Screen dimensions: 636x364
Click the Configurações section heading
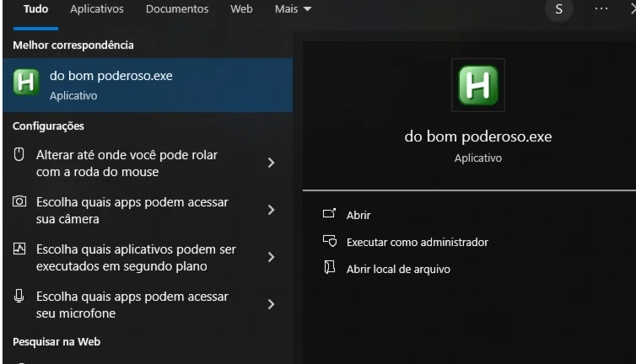(x=48, y=126)
